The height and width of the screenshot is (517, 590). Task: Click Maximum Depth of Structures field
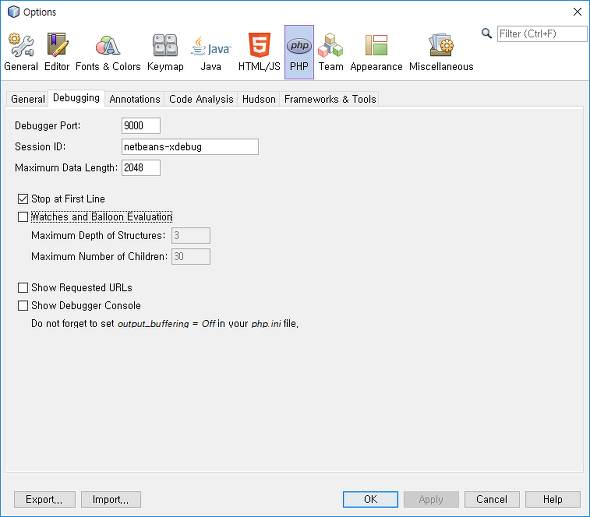(x=191, y=236)
